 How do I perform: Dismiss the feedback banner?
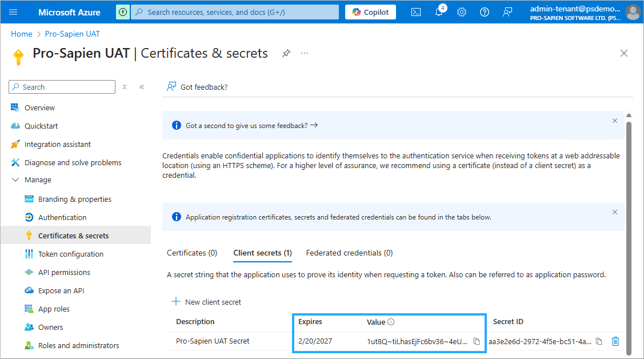[x=615, y=121]
